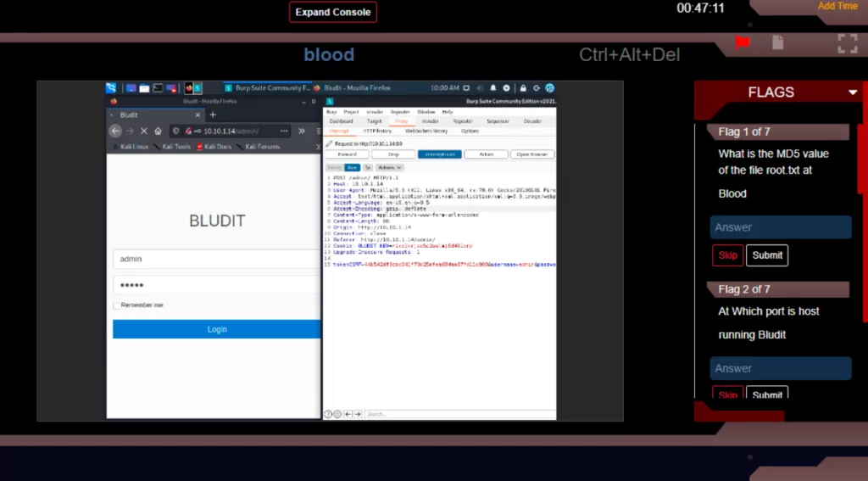868x481 pixels.
Task: Open the Kali Docs bookmark
Action: [x=214, y=147]
